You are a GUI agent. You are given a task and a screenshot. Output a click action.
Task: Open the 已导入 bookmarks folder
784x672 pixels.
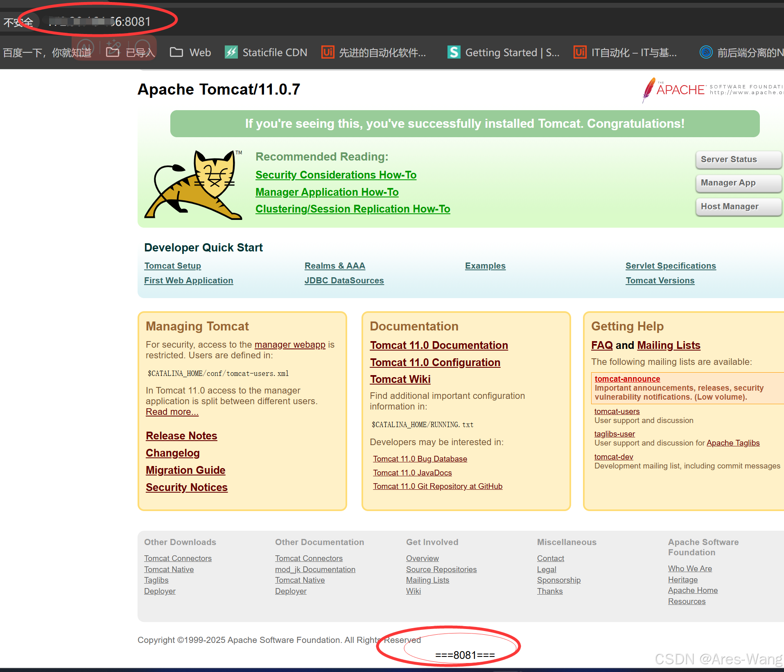click(x=130, y=52)
